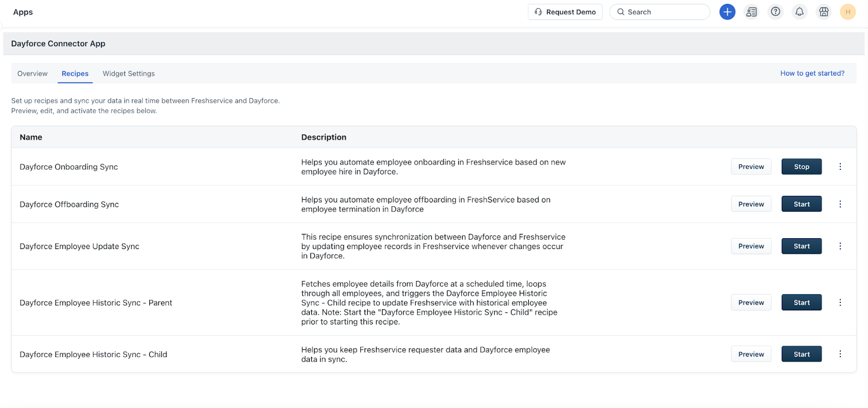Switch to the Overview tab
The image size is (868, 408).
coord(33,74)
